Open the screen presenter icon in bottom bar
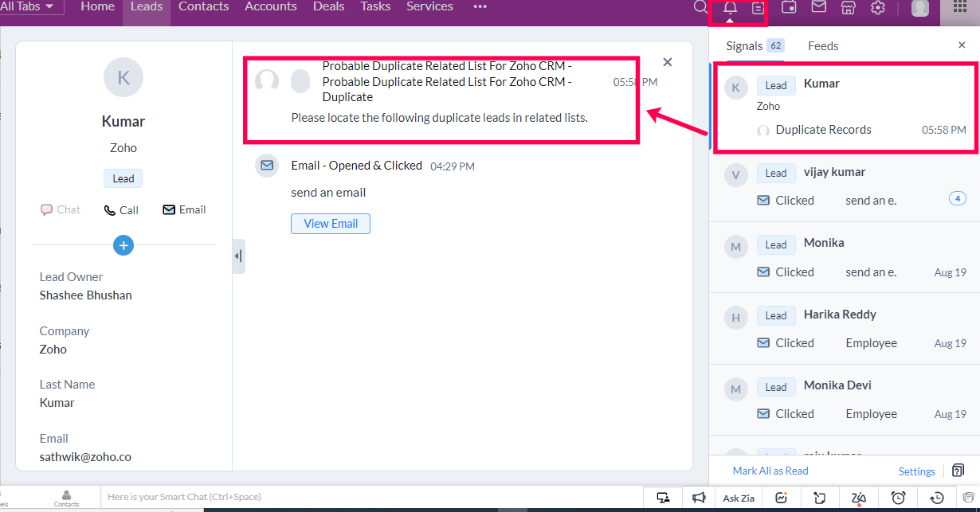The width and height of the screenshot is (980, 512). click(x=663, y=498)
